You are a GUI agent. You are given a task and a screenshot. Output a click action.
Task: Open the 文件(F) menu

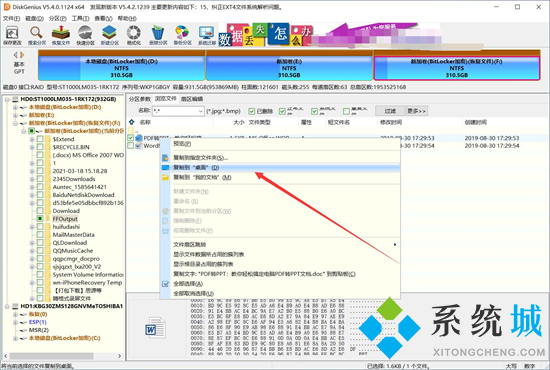12,18
